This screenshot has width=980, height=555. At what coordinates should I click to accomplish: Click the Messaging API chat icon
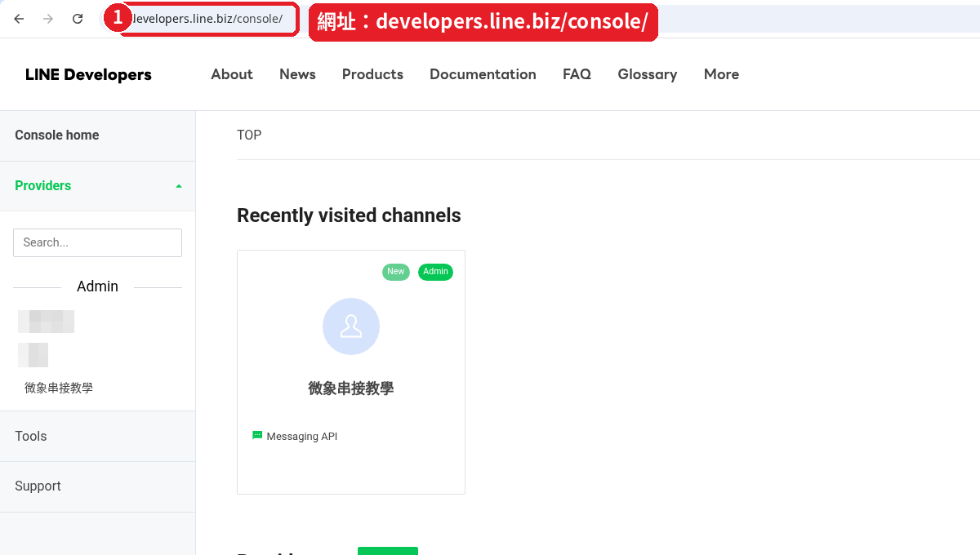tap(257, 436)
